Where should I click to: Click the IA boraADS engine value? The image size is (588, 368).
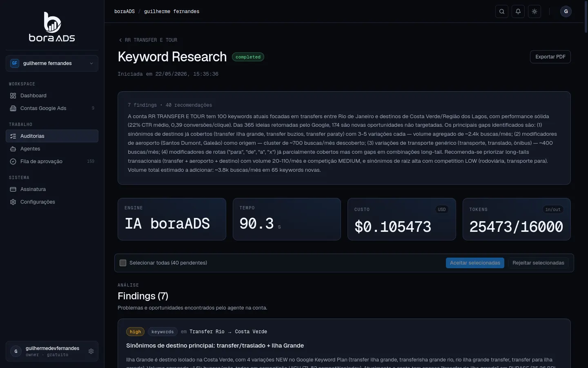click(x=167, y=224)
